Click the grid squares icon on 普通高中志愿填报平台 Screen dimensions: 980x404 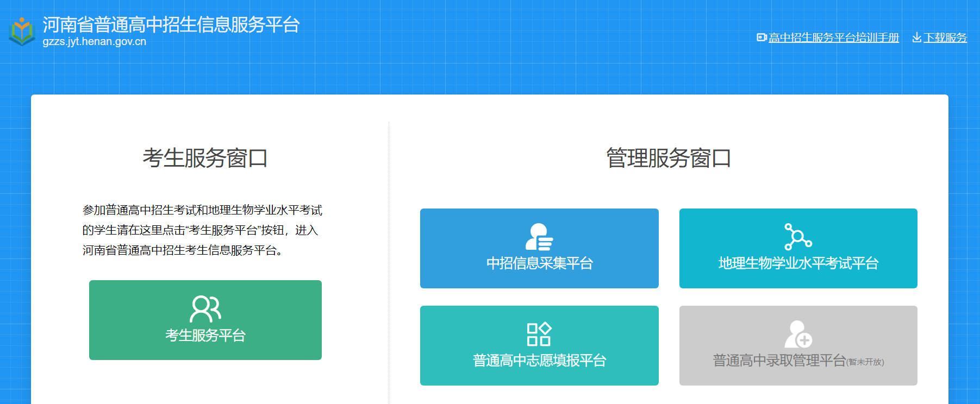pos(539,334)
